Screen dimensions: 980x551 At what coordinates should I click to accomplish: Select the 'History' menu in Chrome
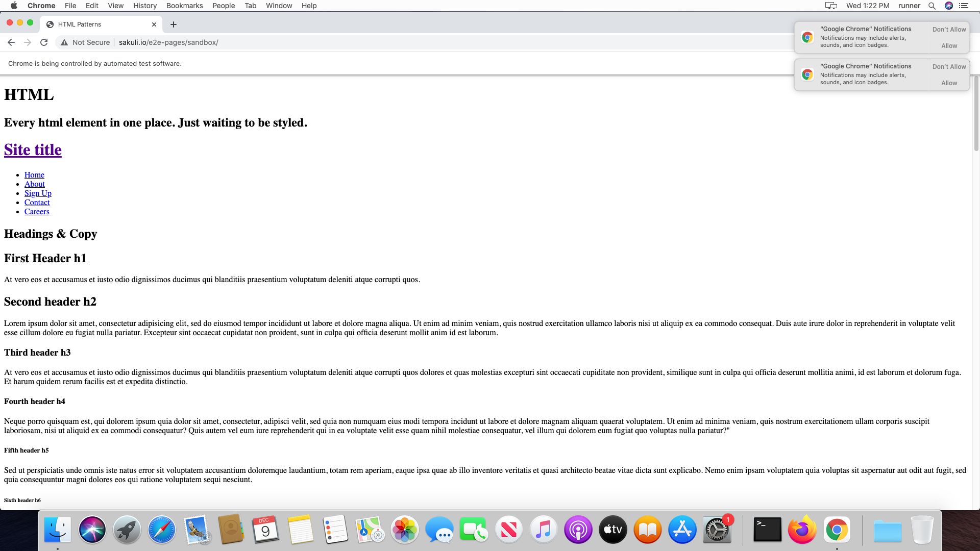145,6
